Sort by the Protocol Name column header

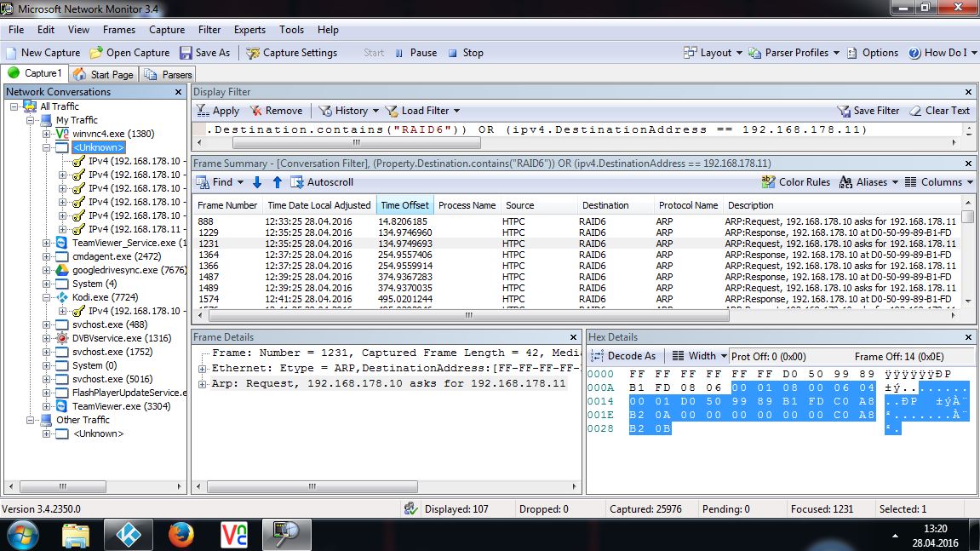[688, 205]
